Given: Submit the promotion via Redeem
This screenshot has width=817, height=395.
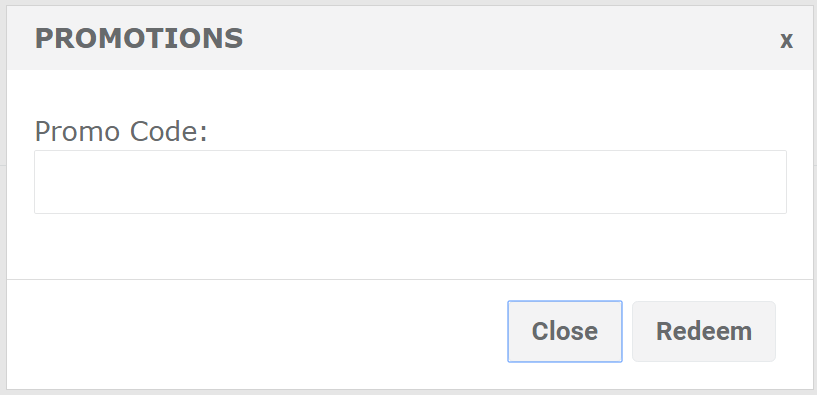Looking at the screenshot, I should click(703, 331).
